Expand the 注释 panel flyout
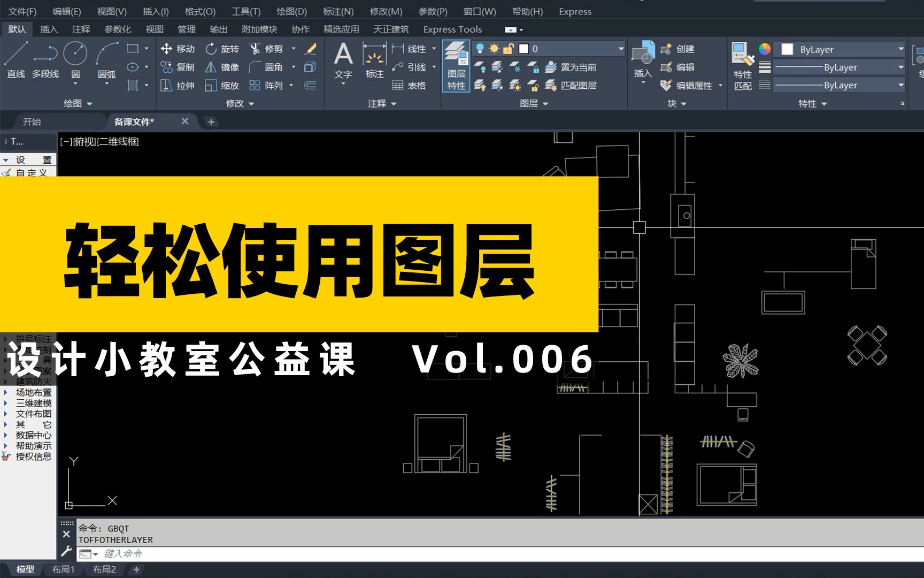The image size is (924, 578). pyautogui.click(x=382, y=103)
